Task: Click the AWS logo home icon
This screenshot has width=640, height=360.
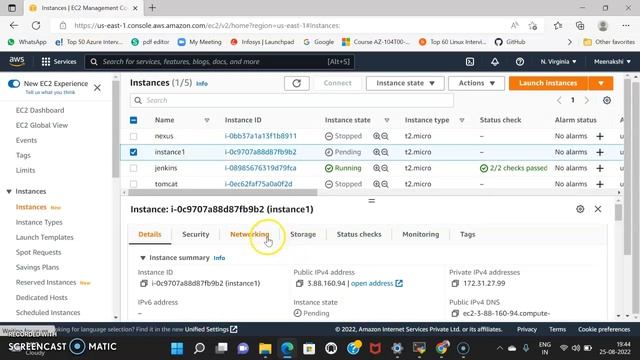Action: click(17, 61)
